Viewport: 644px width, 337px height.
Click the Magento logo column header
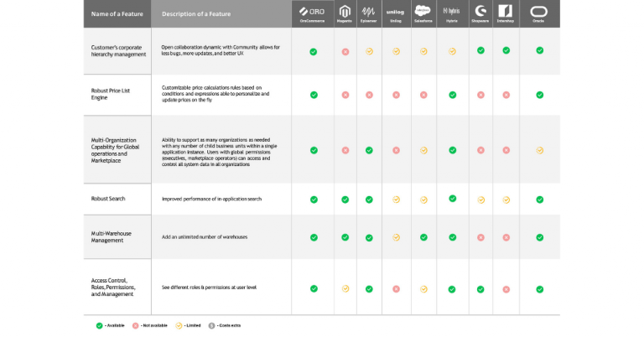[x=345, y=13]
